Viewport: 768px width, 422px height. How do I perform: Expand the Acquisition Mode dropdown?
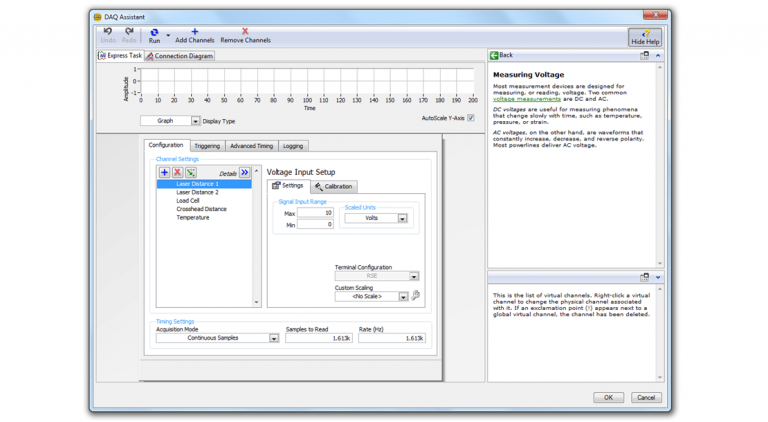coord(273,338)
